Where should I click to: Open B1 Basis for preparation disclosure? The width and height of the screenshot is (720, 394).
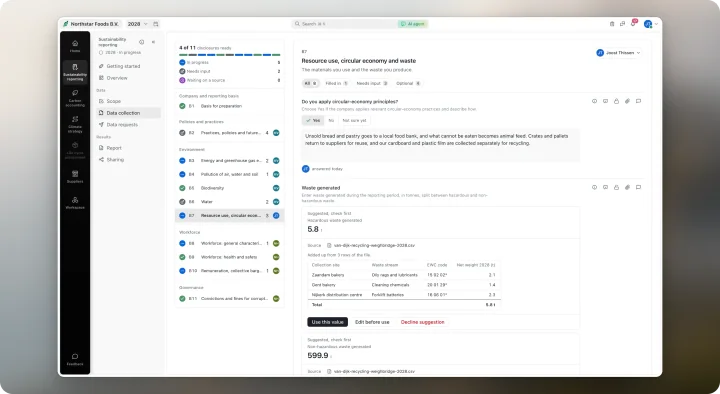coord(229,106)
